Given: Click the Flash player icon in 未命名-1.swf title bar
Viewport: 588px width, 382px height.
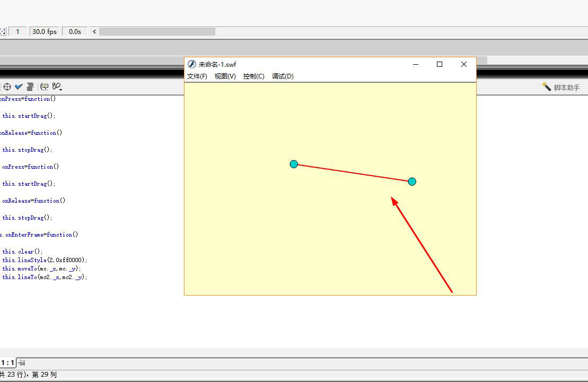Looking at the screenshot, I should point(191,64).
